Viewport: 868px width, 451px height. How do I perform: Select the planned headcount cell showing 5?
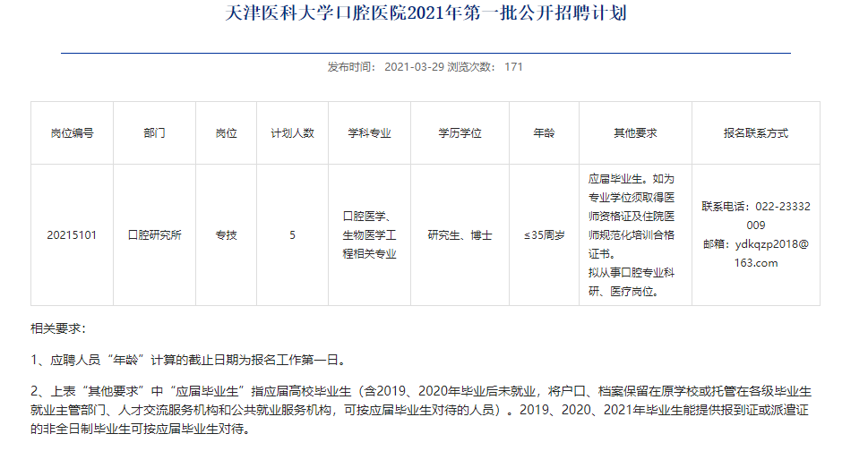293,235
